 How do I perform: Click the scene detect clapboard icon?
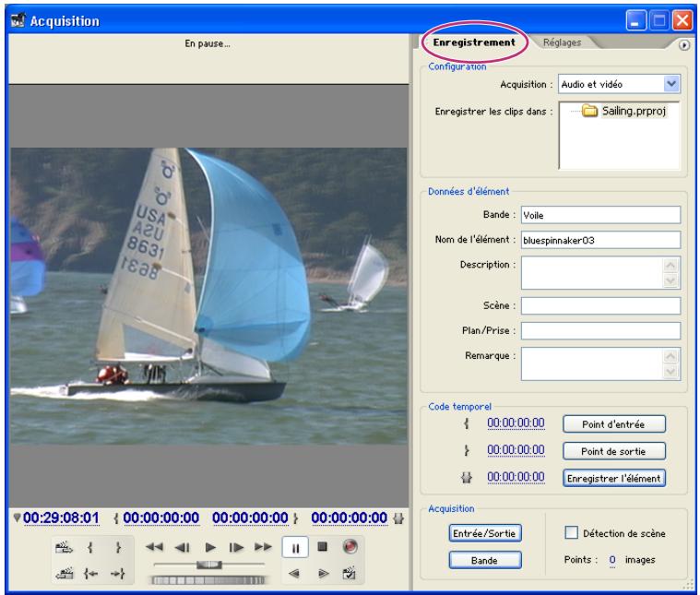(x=350, y=574)
